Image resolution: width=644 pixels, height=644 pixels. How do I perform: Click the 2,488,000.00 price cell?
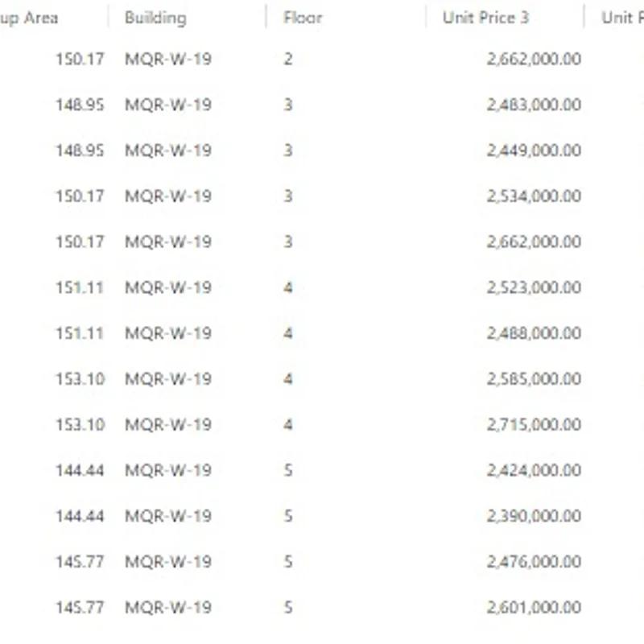click(533, 333)
